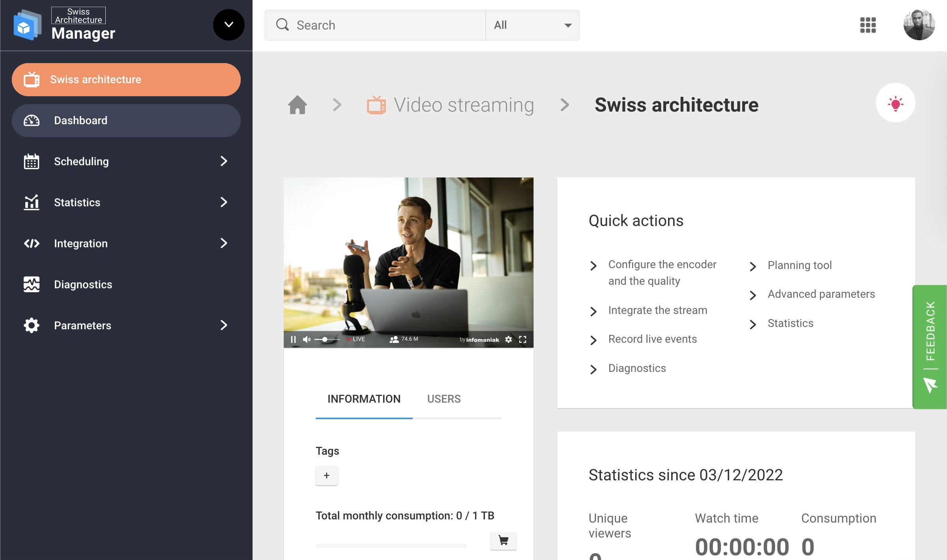This screenshot has height=560, width=947.
Task: Select the Statistics sidebar icon
Action: [x=32, y=202]
